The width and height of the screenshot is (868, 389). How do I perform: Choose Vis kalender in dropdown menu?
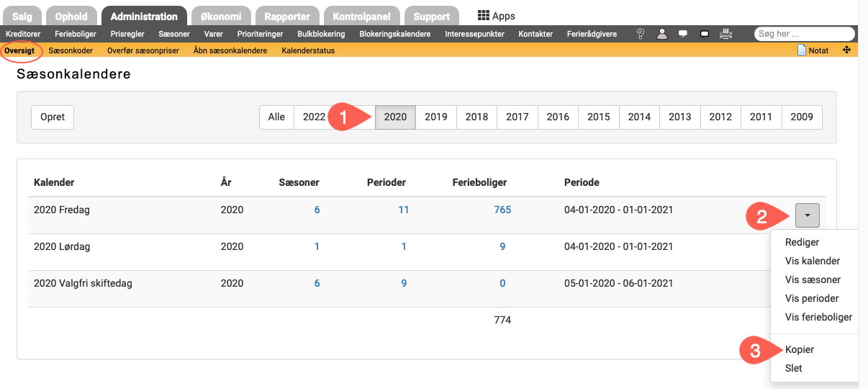tap(813, 261)
